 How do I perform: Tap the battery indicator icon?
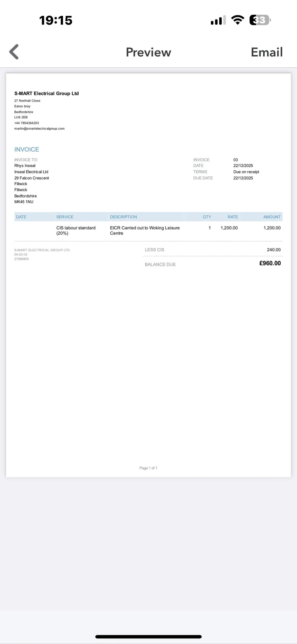pos(260,20)
